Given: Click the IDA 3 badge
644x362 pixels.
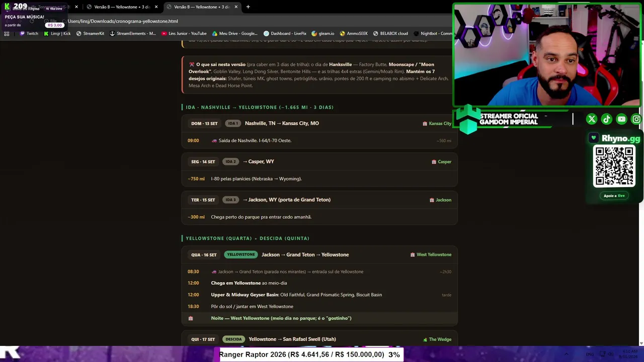Looking at the screenshot, I should pyautogui.click(x=230, y=200).
